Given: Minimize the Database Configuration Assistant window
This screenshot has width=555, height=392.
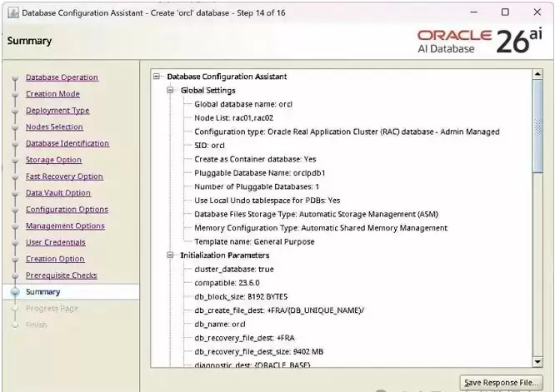Looking at the screenshot, I should (x=474, y=12).
